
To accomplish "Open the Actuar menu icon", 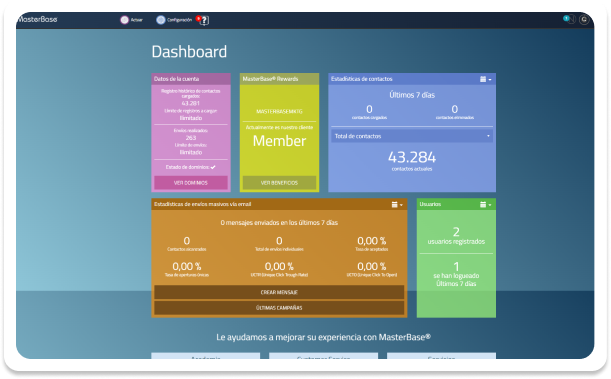I will (x=124, y=20).
